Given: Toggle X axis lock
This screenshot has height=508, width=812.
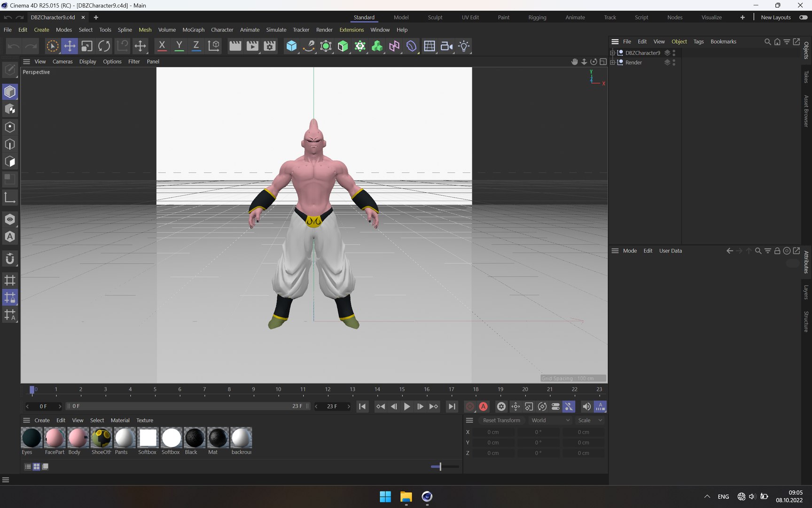Looking at the screenshot, I should pos(162,46).
